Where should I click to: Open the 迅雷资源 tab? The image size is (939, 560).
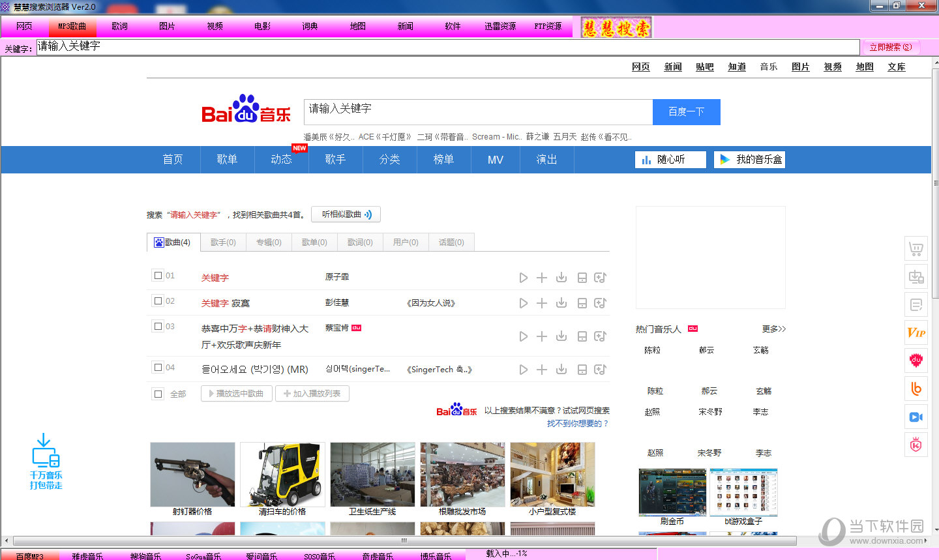tap(500, 26)
